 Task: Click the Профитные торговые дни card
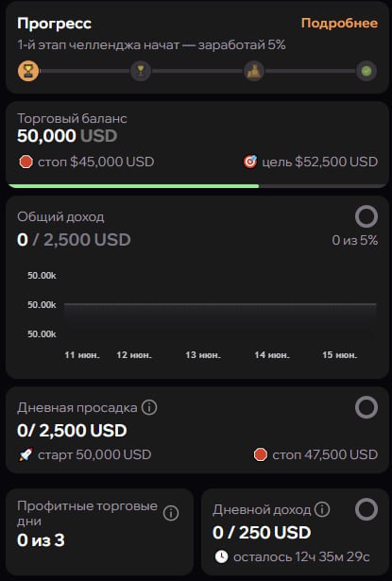coord(100,532)
